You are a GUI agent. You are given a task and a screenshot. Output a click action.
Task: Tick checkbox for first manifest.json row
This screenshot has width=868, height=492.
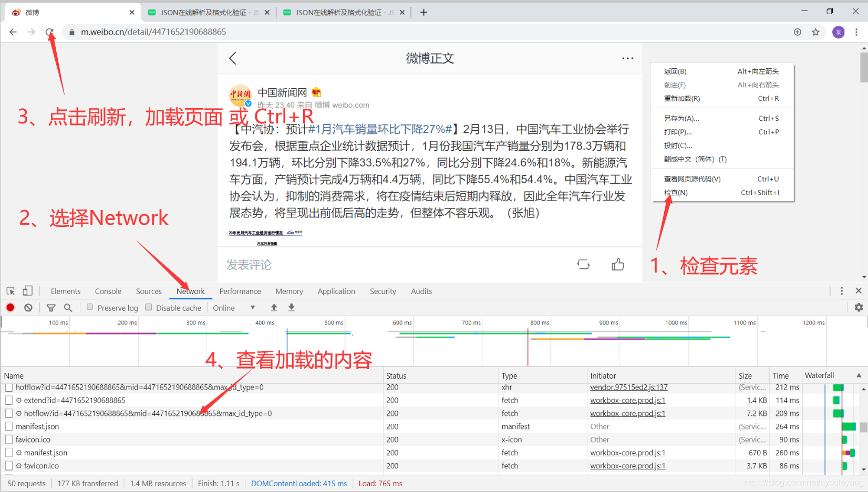(9, 426)
